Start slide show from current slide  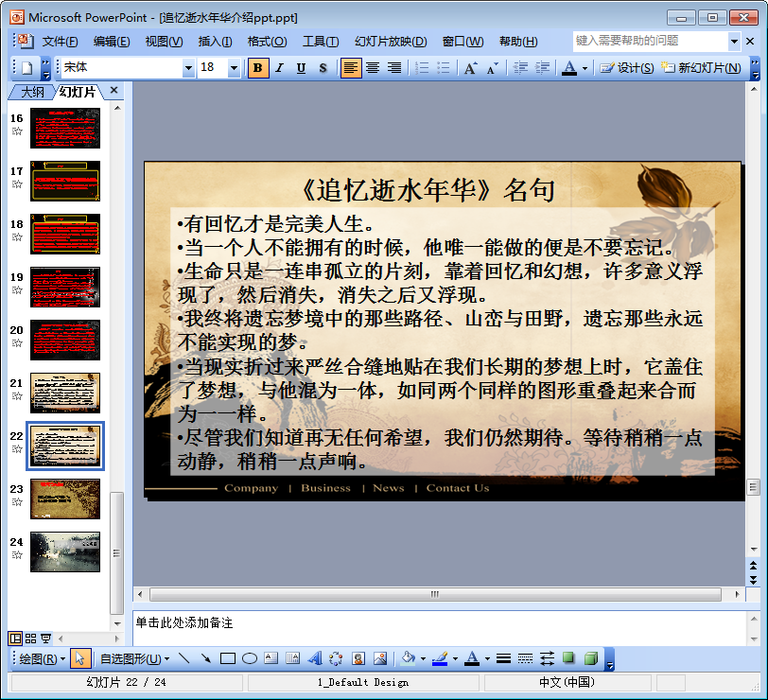point(45,639)
